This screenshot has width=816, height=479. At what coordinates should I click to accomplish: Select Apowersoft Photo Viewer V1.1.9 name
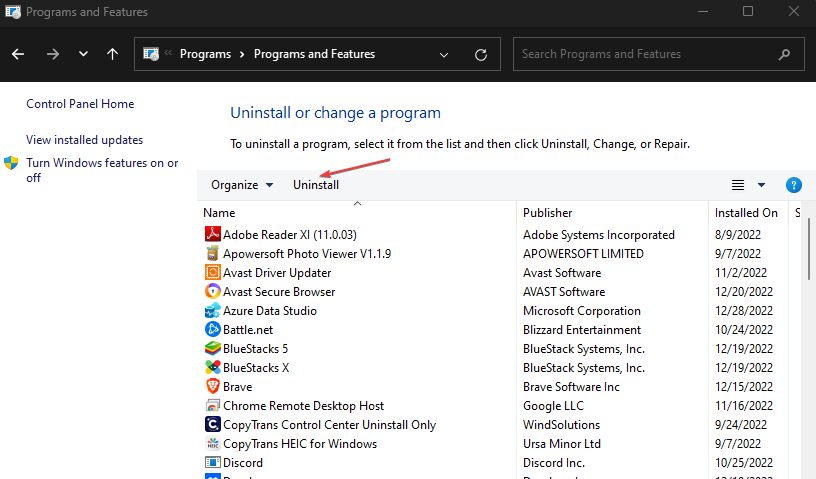click(x=307, y=254)
